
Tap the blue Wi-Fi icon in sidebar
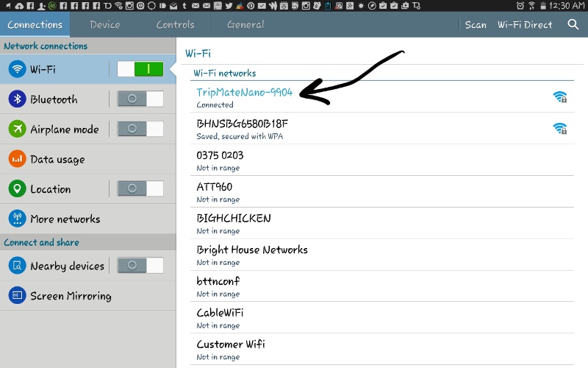[x=17, y=69]
